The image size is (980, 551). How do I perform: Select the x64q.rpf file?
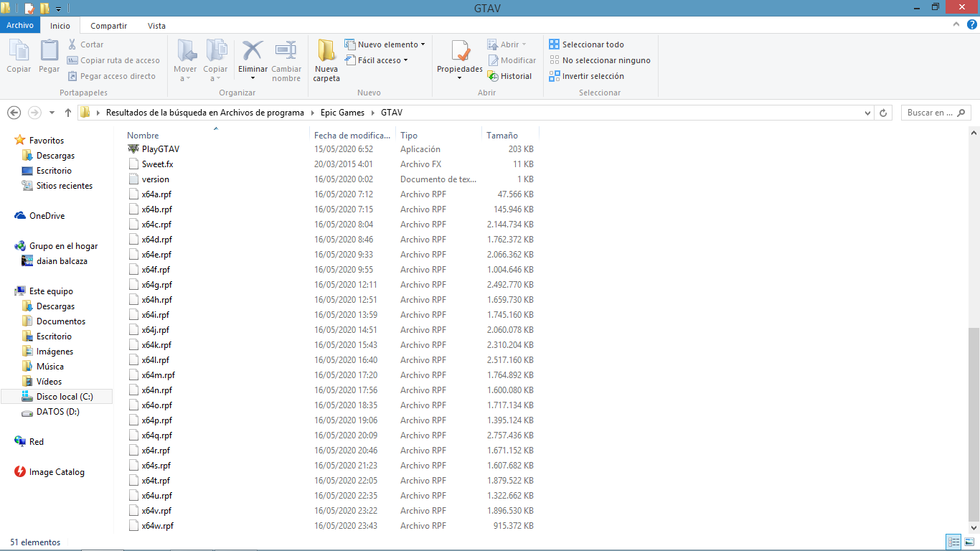coord(156,435)
